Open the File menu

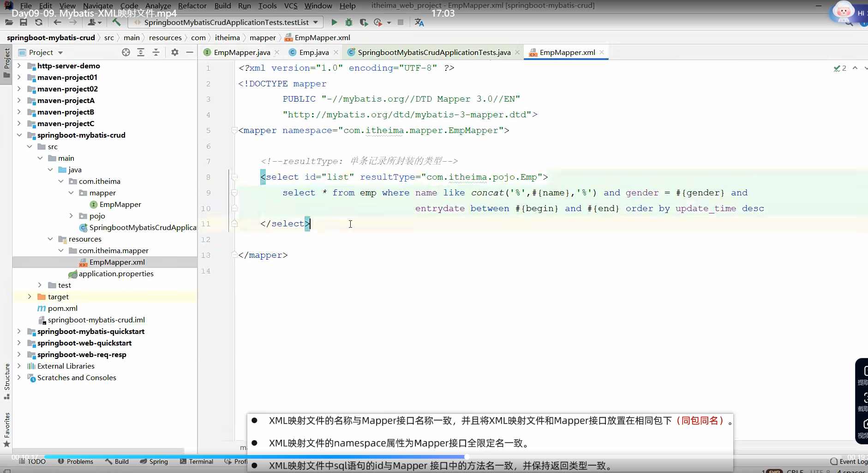click(x=26, y=6)
